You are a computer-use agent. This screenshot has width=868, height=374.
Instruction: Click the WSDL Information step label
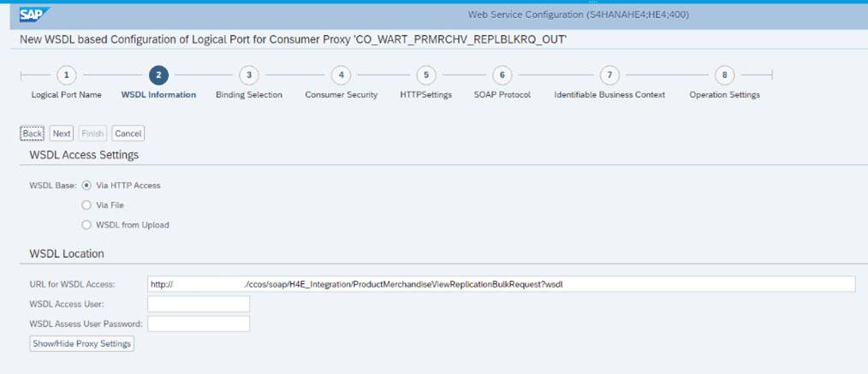158,95
